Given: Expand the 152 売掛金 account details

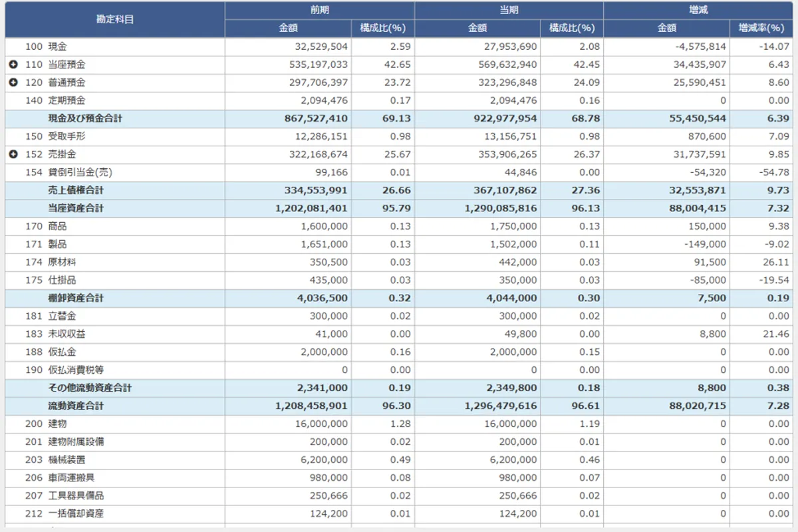Looking at the screenshot, I should pyautogui.click(x=13, y=154).
